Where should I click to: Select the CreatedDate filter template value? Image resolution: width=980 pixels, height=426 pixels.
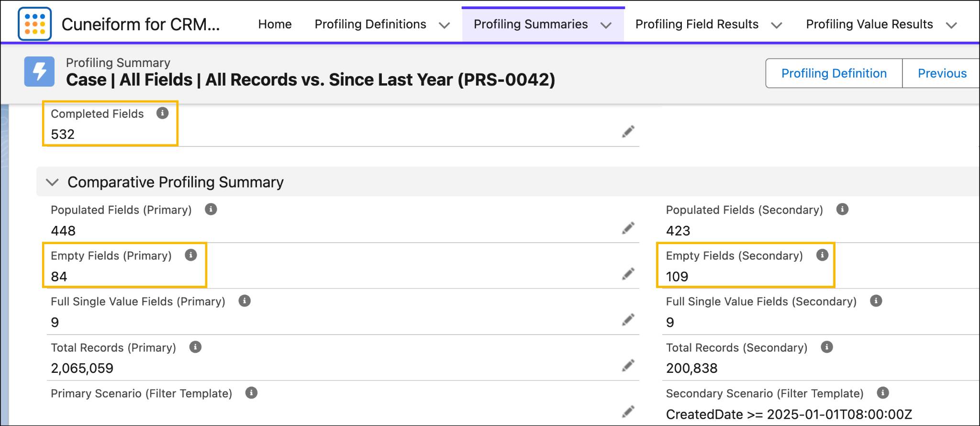point(789,414)
